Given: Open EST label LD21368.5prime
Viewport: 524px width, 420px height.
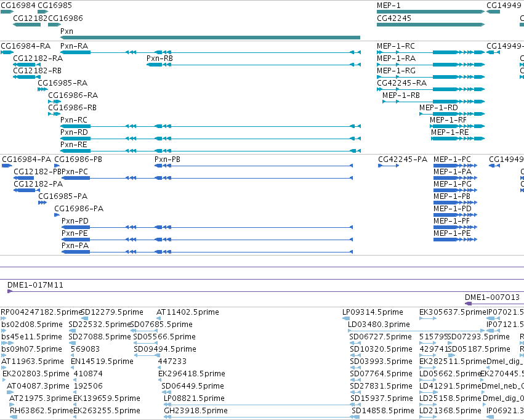Looking at the screenshot, I should (x=450, y=411).
